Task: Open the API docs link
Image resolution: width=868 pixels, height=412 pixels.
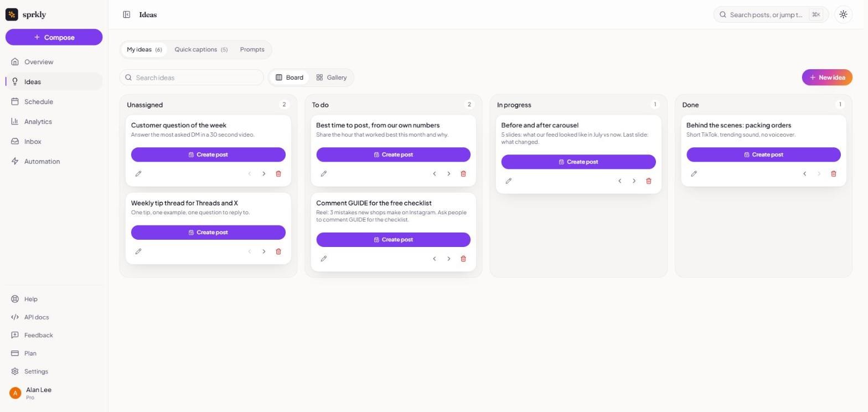Action: (x=54, y=317)
